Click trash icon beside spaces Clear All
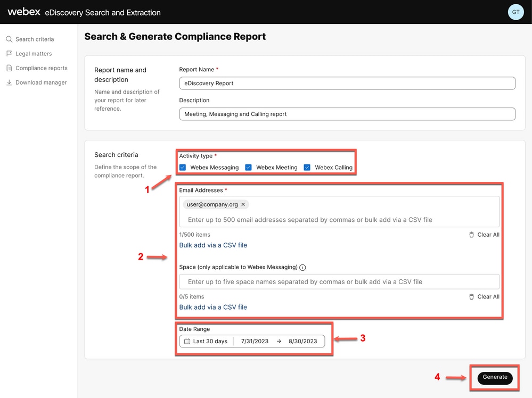The height and width of the screenshot is (398, 532). coord(471,296)
